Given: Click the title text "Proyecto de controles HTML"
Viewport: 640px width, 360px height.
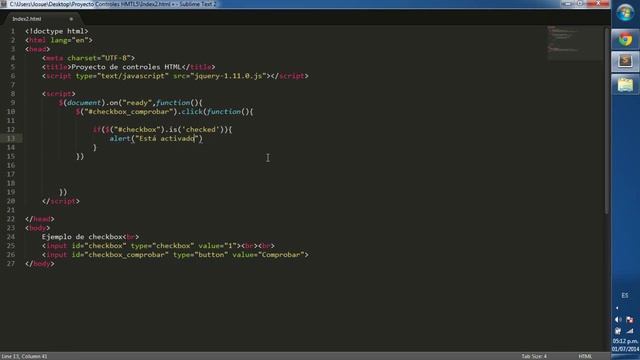Looking at the screenshot, I should 126,67.
